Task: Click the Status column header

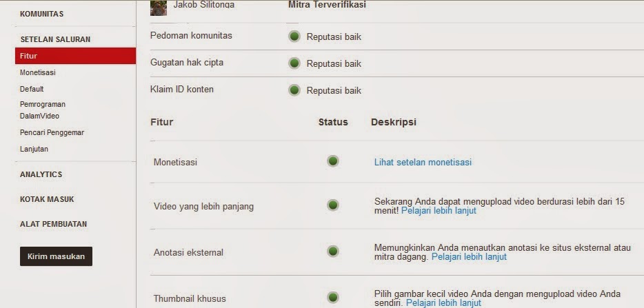Action: (x=333, y=122)
